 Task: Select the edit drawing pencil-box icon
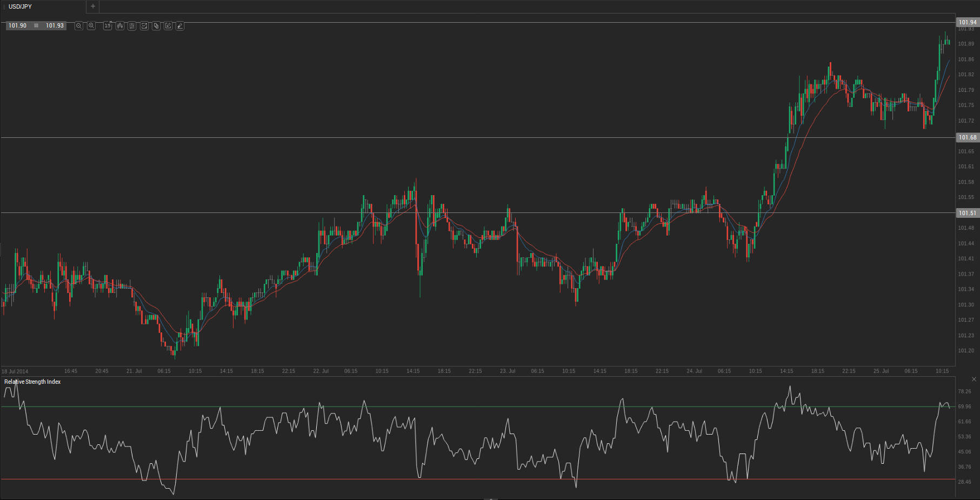[x=168, y=26]
